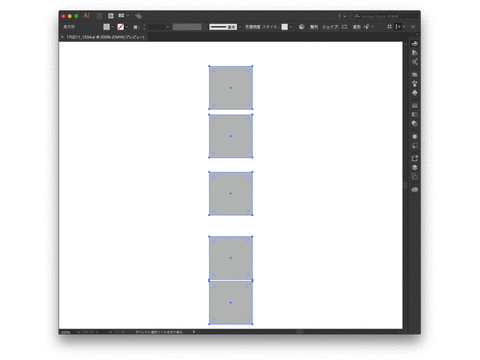The image size is (480, 360).
Task: Open the control bar panel menu icon
Action: pos(413,27)
